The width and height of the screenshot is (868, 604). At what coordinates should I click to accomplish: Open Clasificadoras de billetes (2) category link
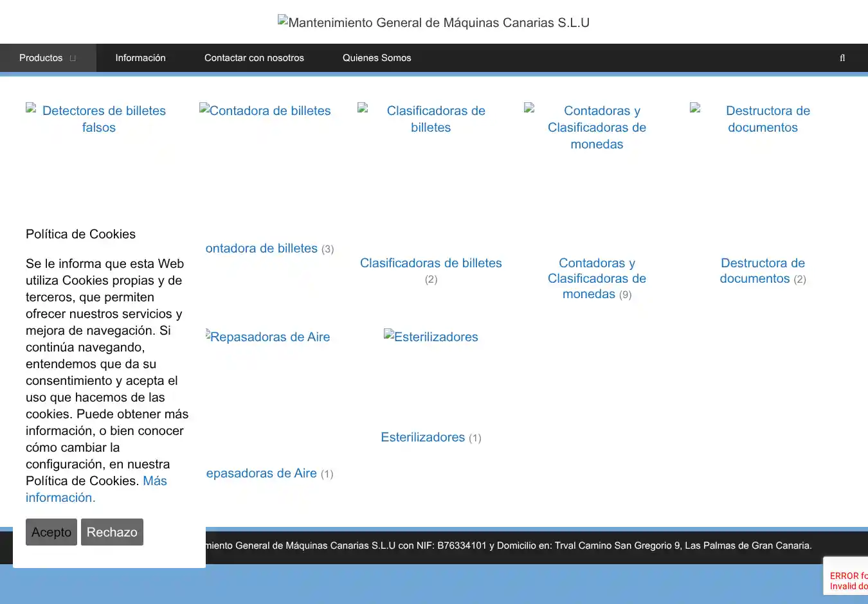tap(431, 263)
